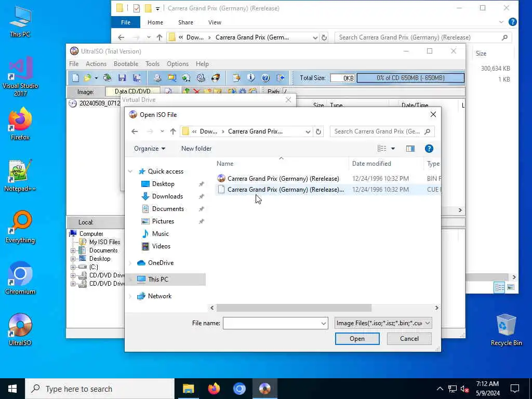
Task: Open the Notepad++ desktop shortcut
Action: pyautogui.click(x=20, y=175)
